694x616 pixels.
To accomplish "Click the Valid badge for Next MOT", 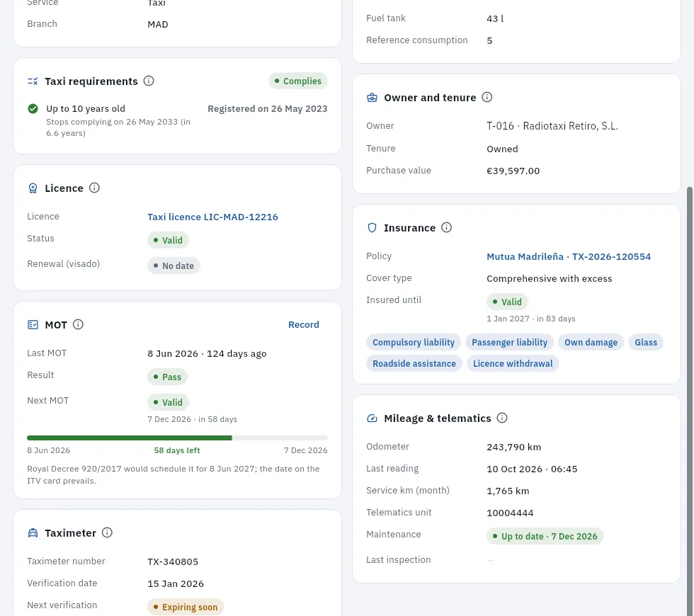I will tap(169, 403).
